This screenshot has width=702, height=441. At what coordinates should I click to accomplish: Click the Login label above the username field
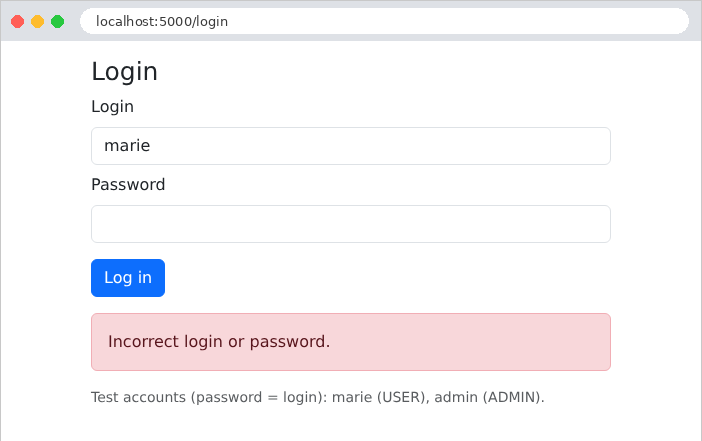[x=112, y=107]
